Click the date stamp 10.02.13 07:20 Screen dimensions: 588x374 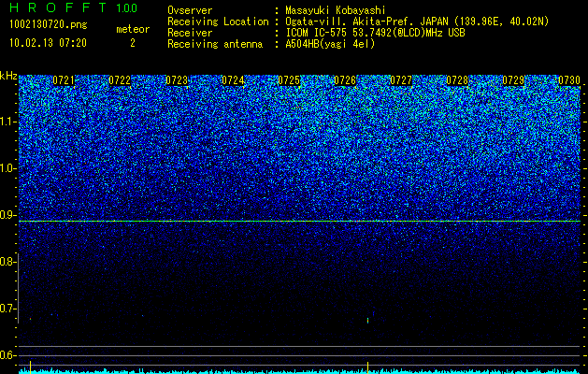[48, 43]
